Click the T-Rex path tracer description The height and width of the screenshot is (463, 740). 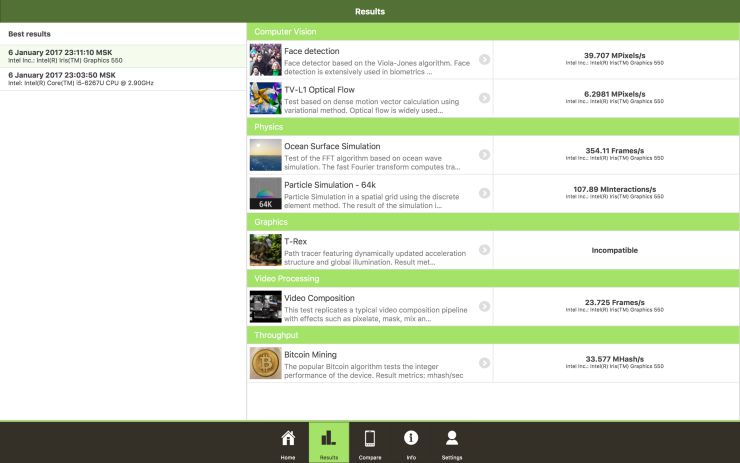point(375,258)
